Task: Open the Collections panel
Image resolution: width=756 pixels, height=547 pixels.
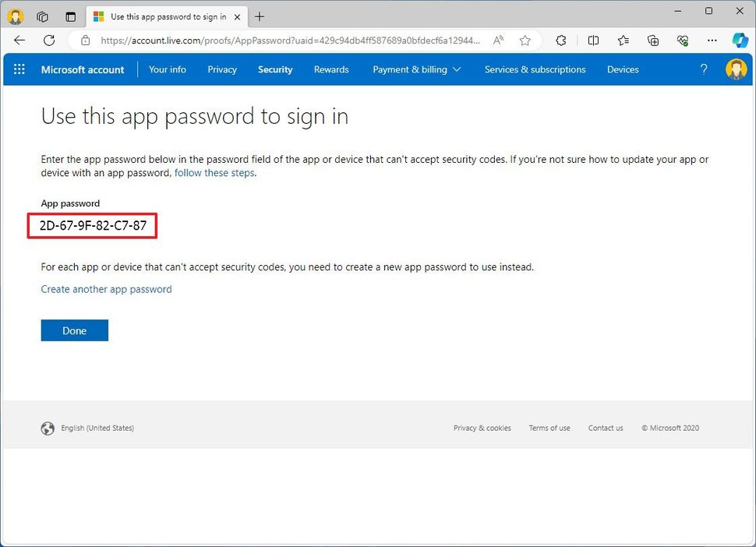Action: (x=653, y=41)
